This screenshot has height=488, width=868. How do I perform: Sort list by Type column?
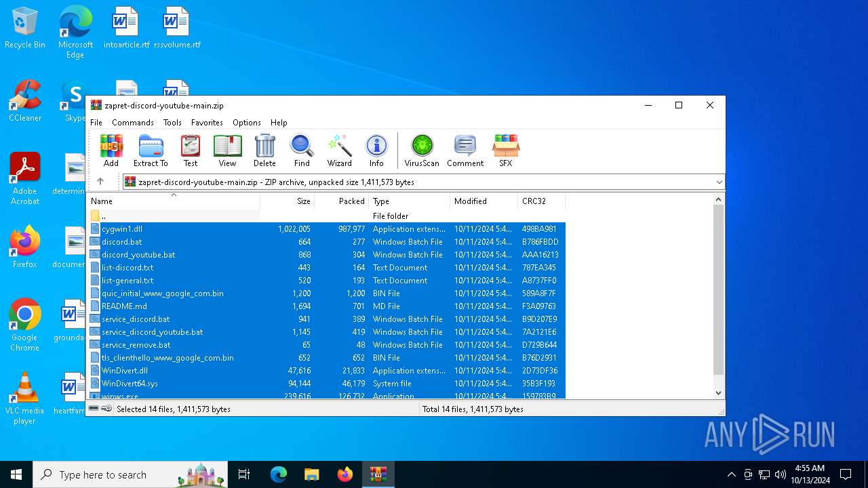click(410, 201)
